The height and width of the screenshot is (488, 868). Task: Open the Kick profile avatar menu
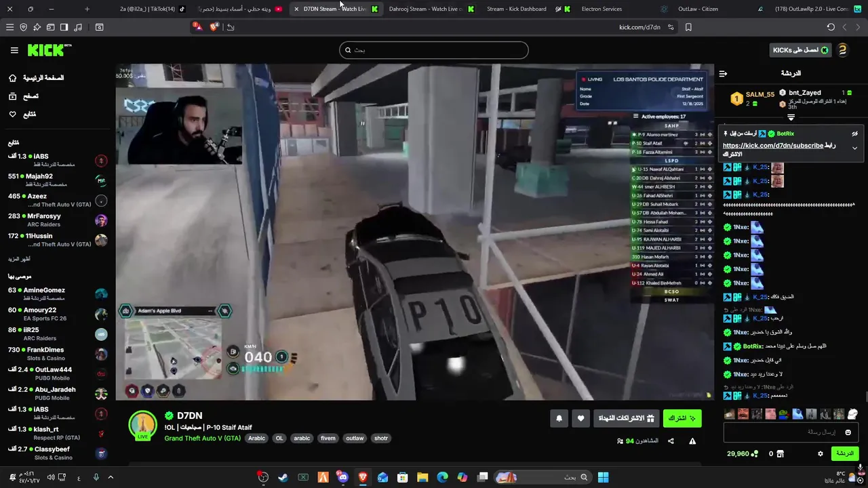click(x=842, y=50)
